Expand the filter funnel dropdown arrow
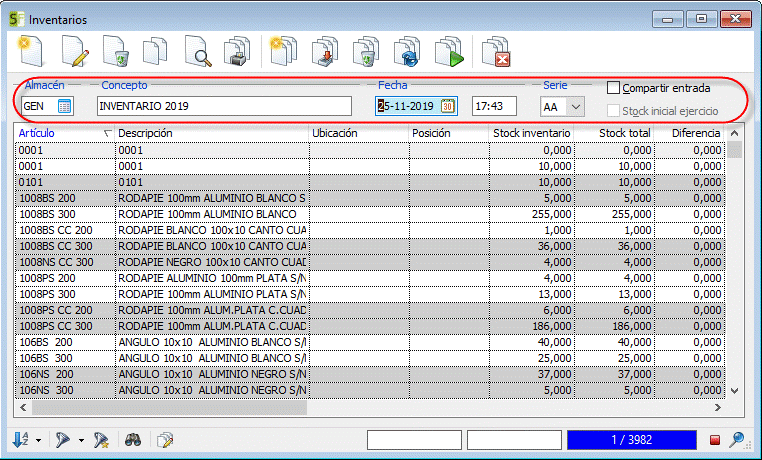Screen dimensions: 762x460 tap(81, 441)
